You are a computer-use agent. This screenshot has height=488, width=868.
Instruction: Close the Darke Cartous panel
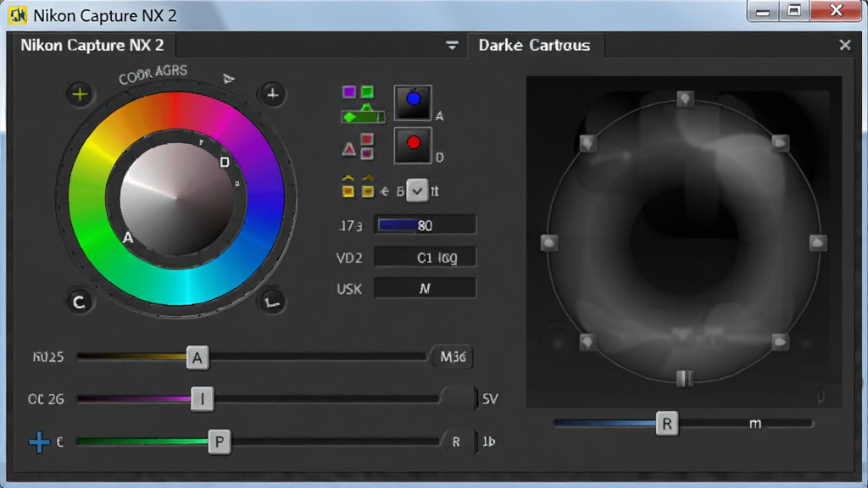(845, 45)
